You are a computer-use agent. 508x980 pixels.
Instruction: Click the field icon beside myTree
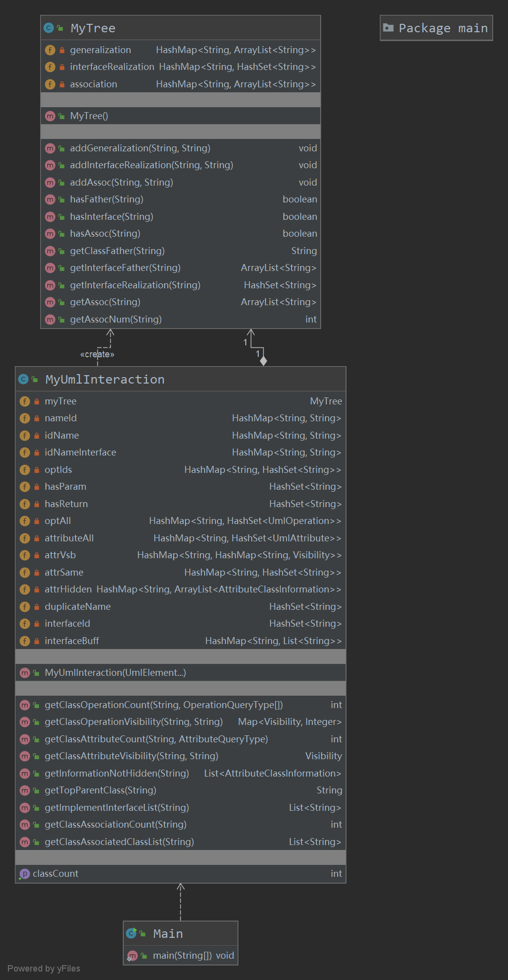coord(25,401)
